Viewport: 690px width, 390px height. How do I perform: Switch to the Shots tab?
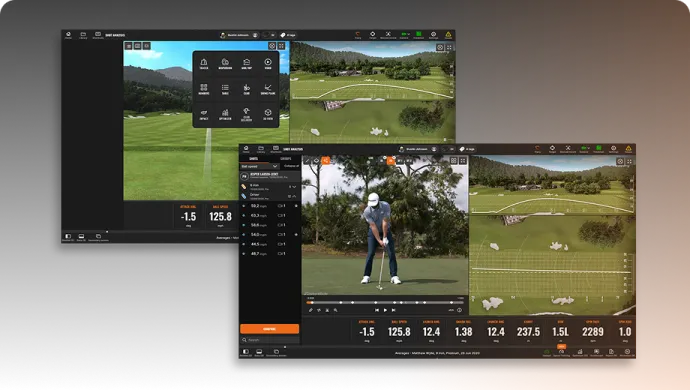point(253,158)
